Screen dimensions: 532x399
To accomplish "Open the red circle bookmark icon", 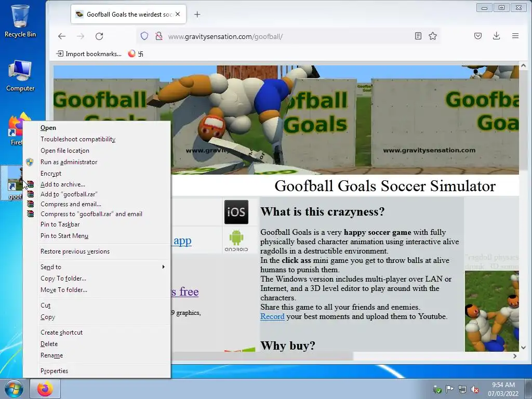I will click(x=131, y=54).
